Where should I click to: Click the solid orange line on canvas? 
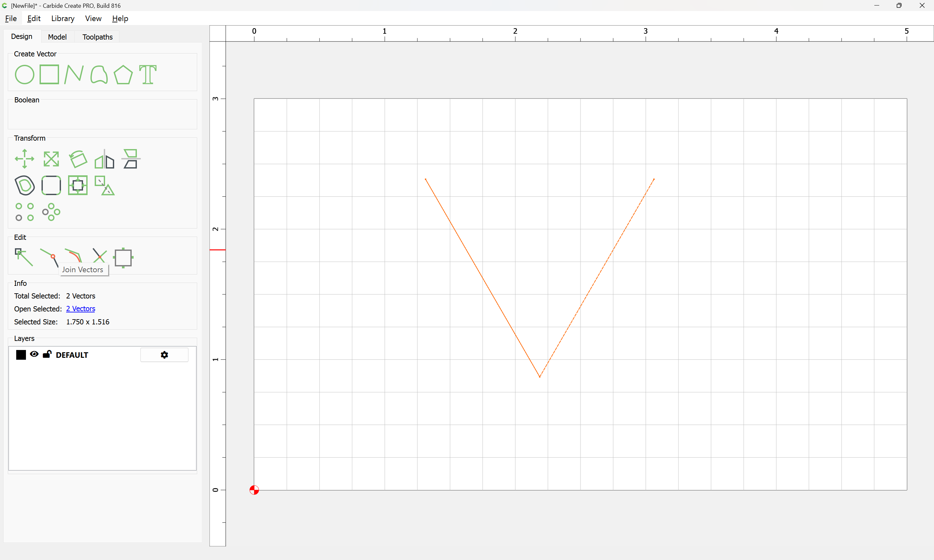click(483, 278)
